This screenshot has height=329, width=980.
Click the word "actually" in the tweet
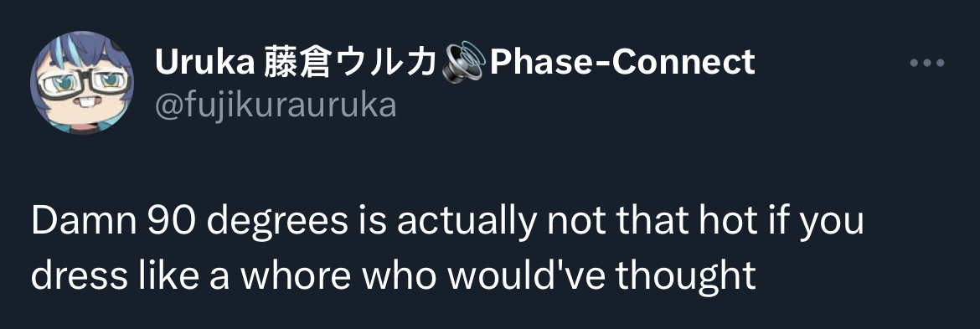[x=467, y=223]
